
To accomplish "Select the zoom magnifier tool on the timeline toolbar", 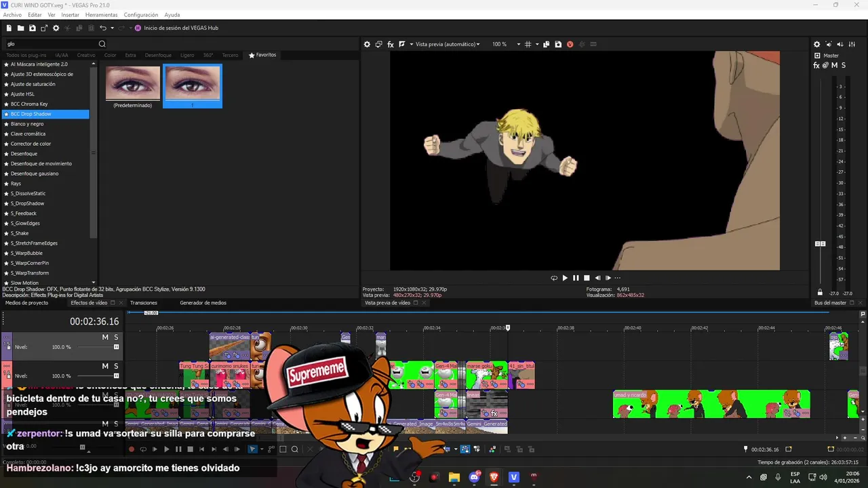I will point(295,449).
